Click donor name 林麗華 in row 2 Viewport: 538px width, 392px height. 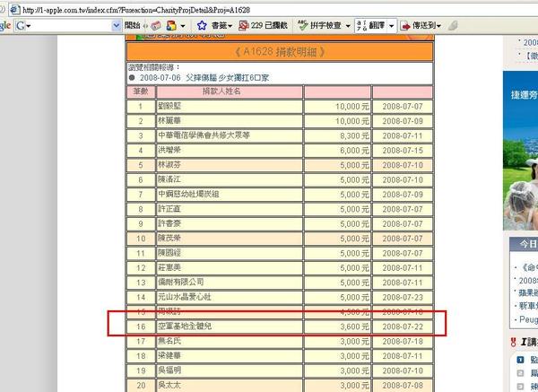point(169,121)
